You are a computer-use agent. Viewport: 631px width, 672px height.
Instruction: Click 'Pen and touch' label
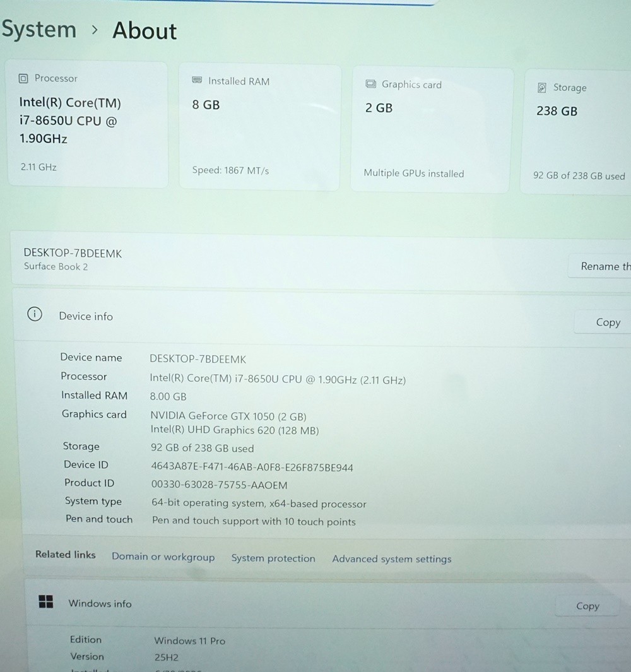[x=99, y=519]
